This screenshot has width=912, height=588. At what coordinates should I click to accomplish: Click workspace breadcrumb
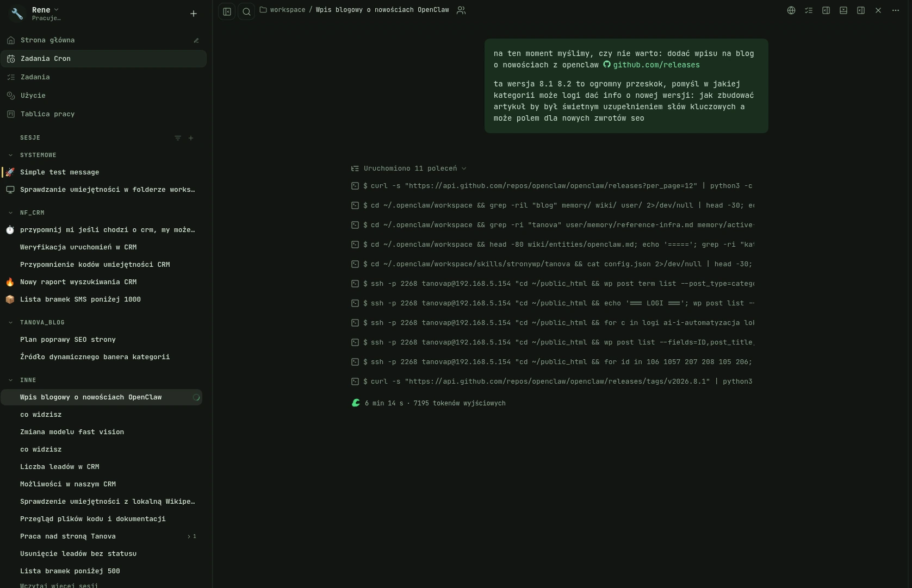click(287, 10)
